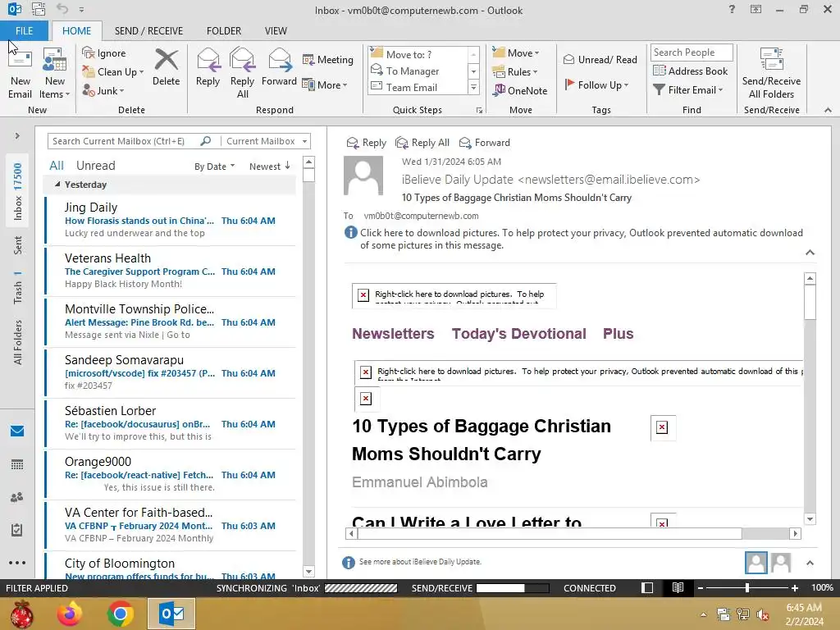Switch to Calendar view

click(17, 464)
